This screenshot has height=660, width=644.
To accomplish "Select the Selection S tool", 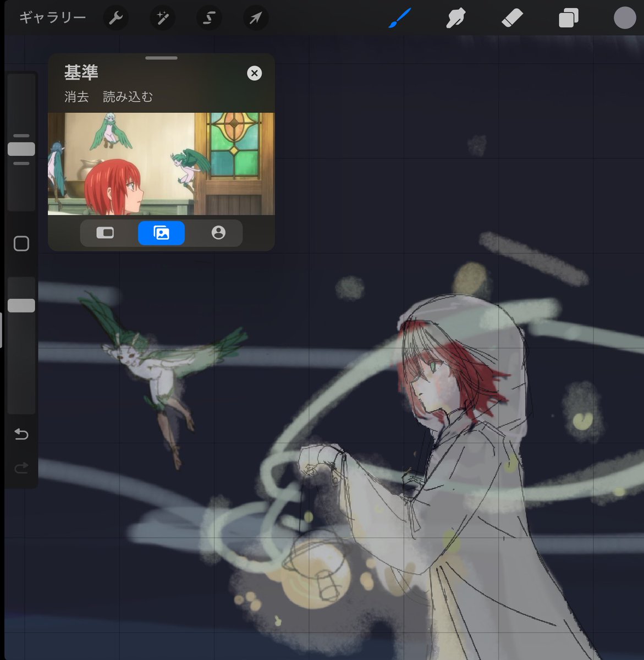I will coord(209,18).
